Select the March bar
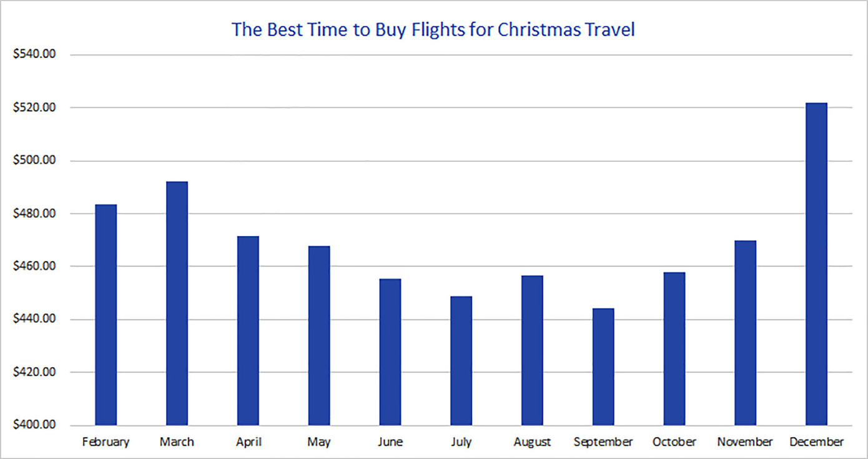Viewport: 868px width, 459px height. click(x=177, y=304)
